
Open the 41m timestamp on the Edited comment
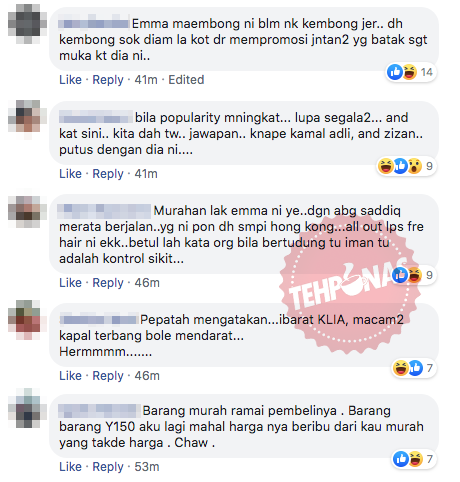pos(146,80)
